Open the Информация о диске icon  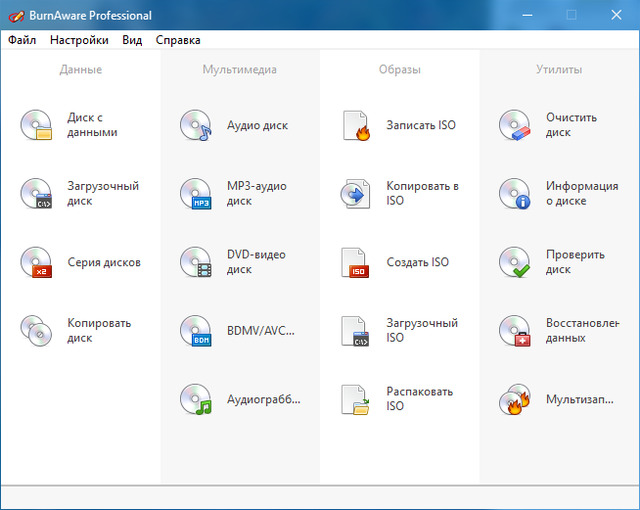515,194
